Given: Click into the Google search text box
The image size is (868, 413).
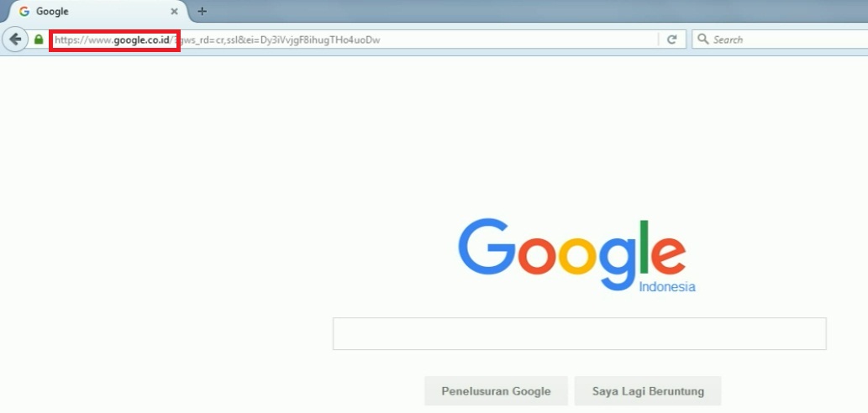Looking at the screenshot, I should pos(579,333).
